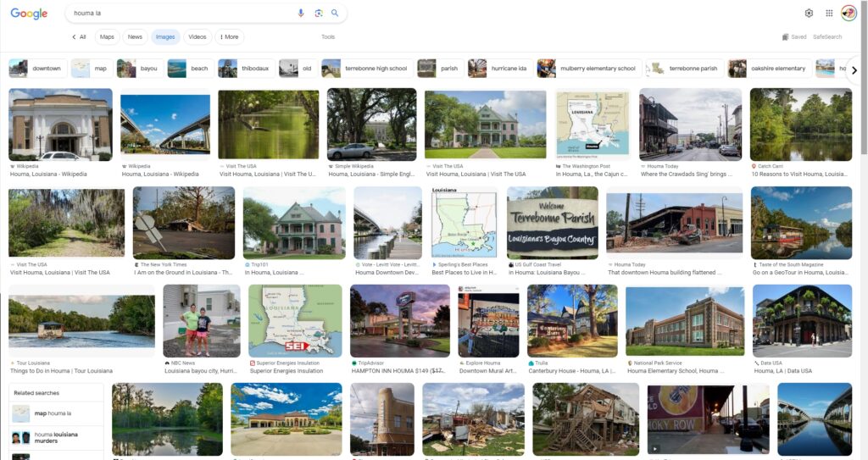868x460 pixels.
Task: Open quick settings gear icon
Action: pos(809,13)
